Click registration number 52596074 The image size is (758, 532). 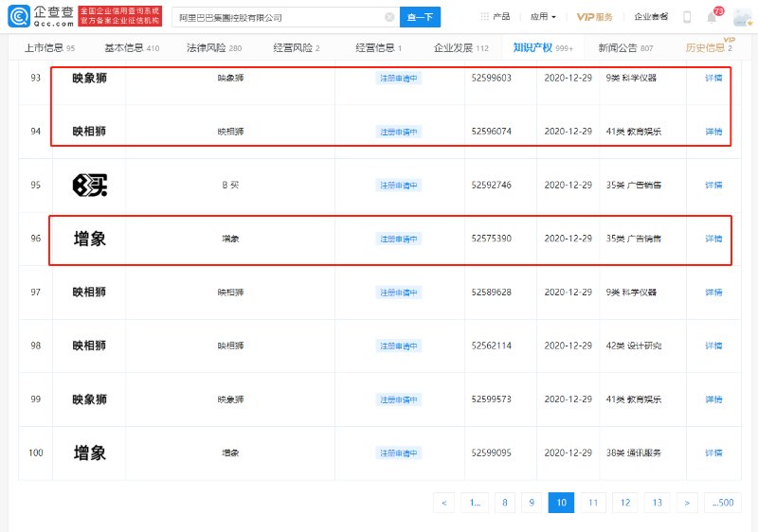click(x=491, y=132)
